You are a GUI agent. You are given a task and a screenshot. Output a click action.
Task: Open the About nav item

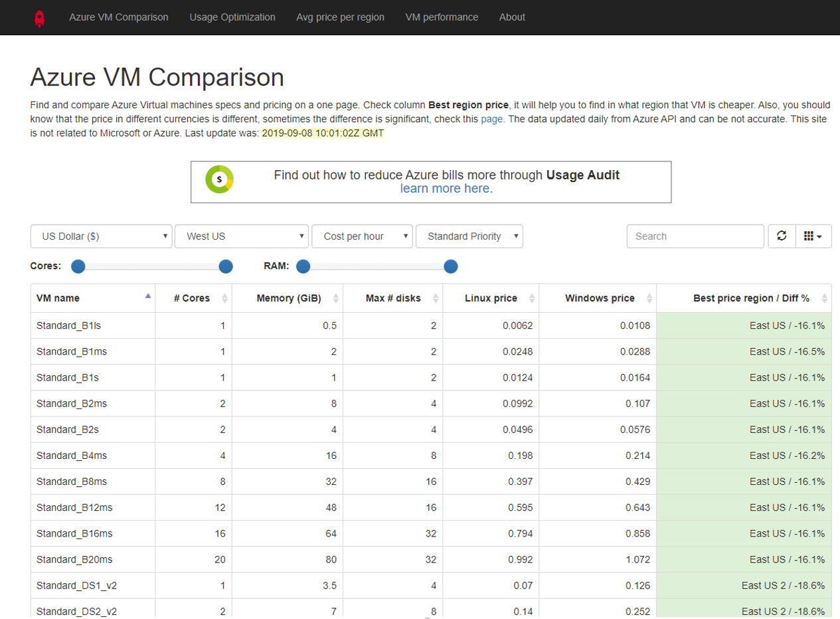[512, 17]
